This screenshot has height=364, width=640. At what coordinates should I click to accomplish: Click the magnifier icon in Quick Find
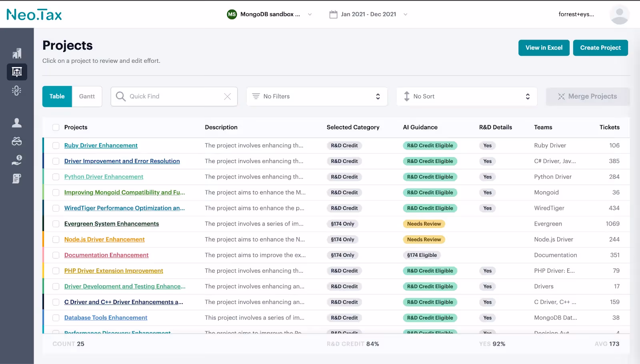coord(120,96)
